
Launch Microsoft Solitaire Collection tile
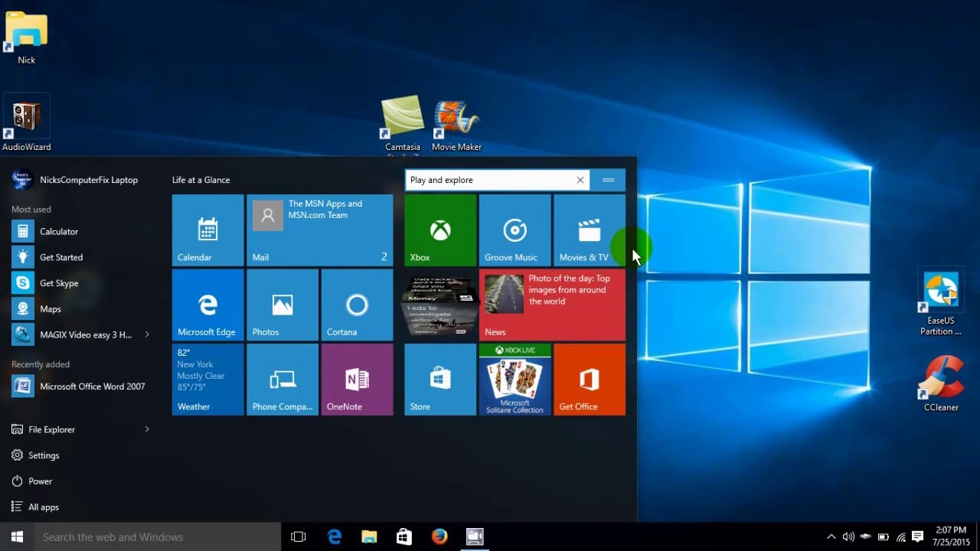(x=514, y=380)
